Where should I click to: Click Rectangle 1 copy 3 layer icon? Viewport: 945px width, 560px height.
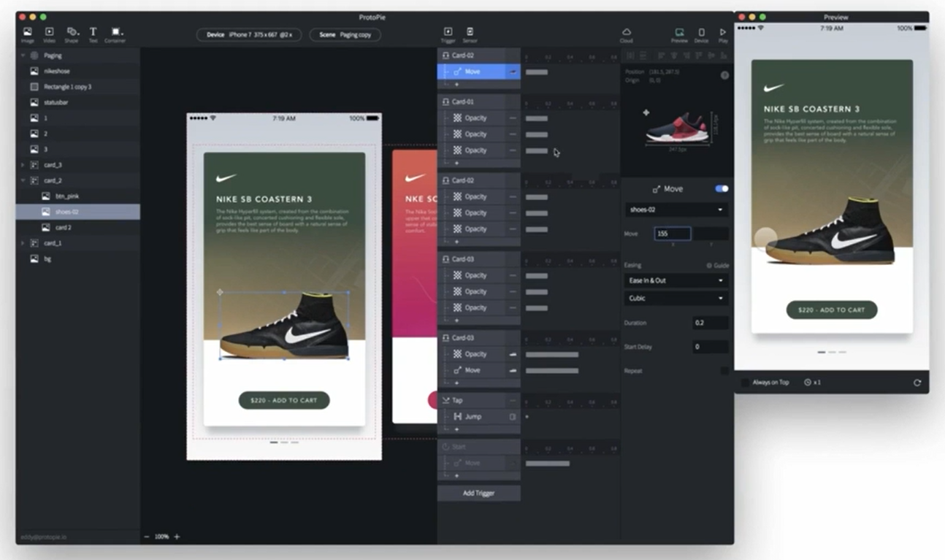coord(34,87)
